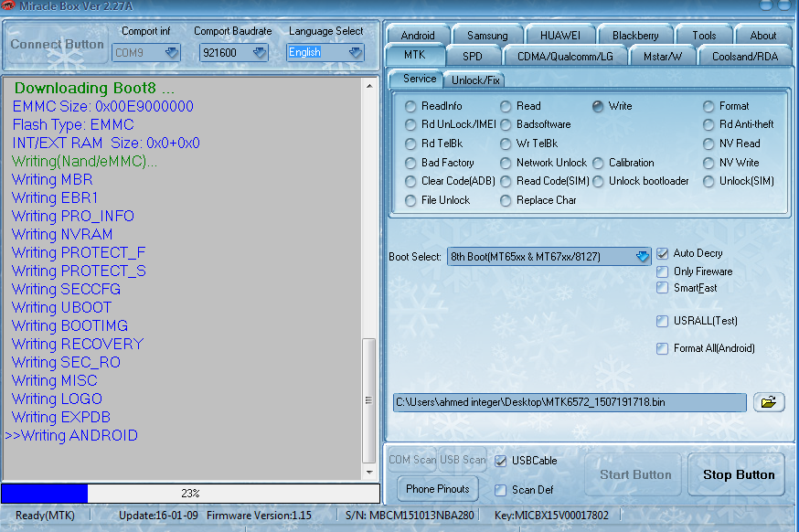Check the Format All(Android) box
Viewport: 799px width, 532px height.
pyautogui.click(x=662, y=348)
